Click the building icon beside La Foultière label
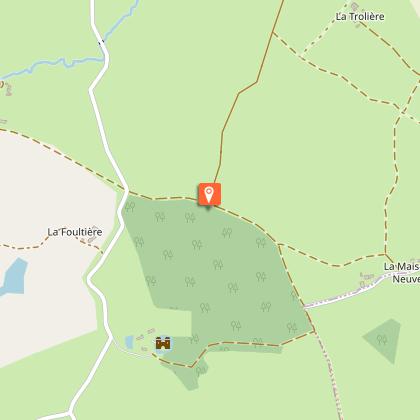 point(93,229)
